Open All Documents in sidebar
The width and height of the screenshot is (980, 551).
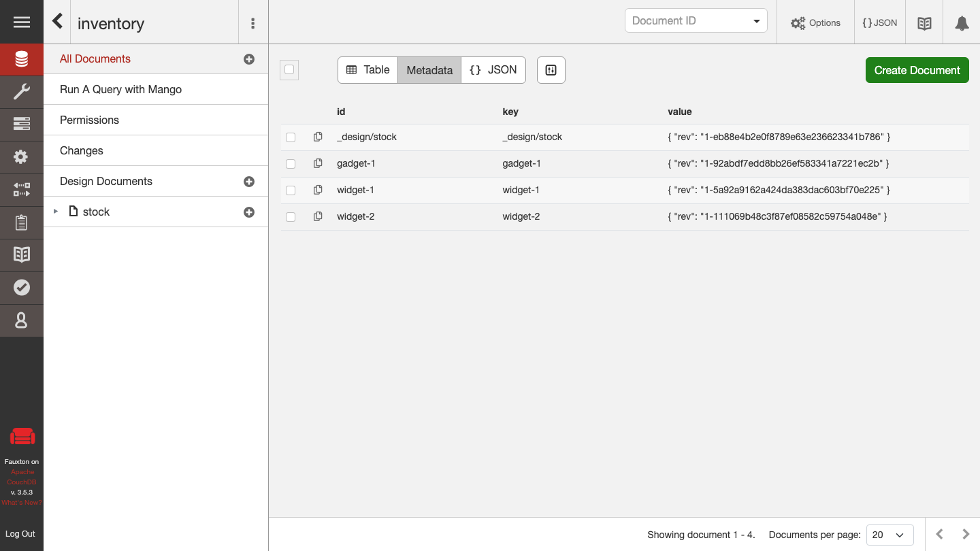(95, 59)
